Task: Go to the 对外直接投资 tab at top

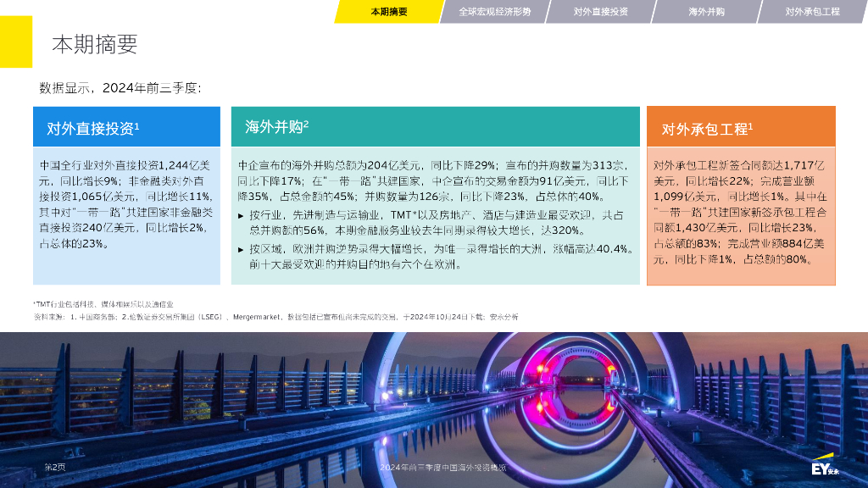Action: (x=600, y=12)
